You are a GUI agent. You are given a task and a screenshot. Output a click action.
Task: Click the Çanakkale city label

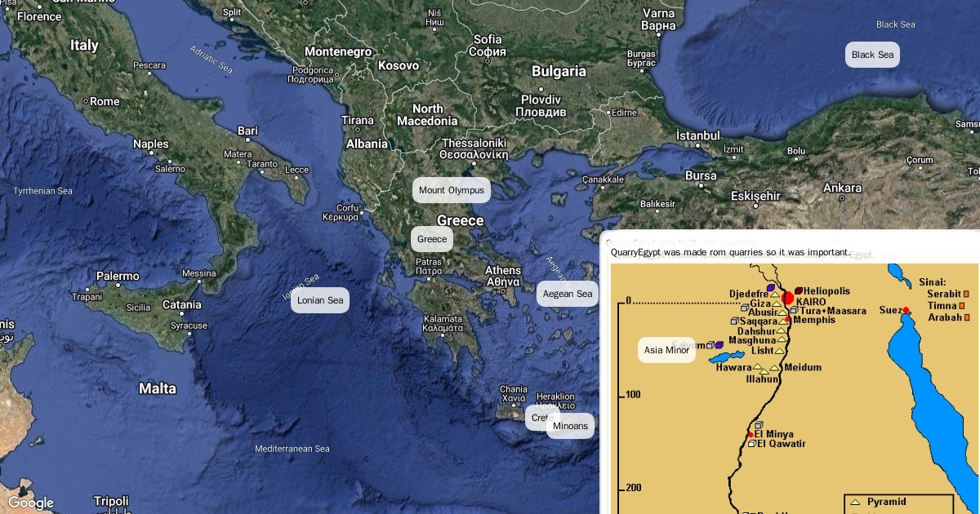pyautogui.click(x=604, y=179)
